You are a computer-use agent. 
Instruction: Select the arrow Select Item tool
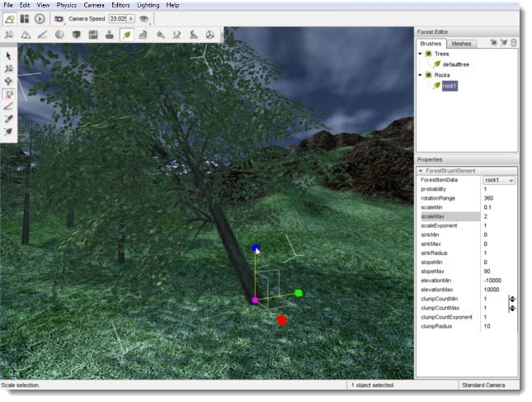point(8,56)
